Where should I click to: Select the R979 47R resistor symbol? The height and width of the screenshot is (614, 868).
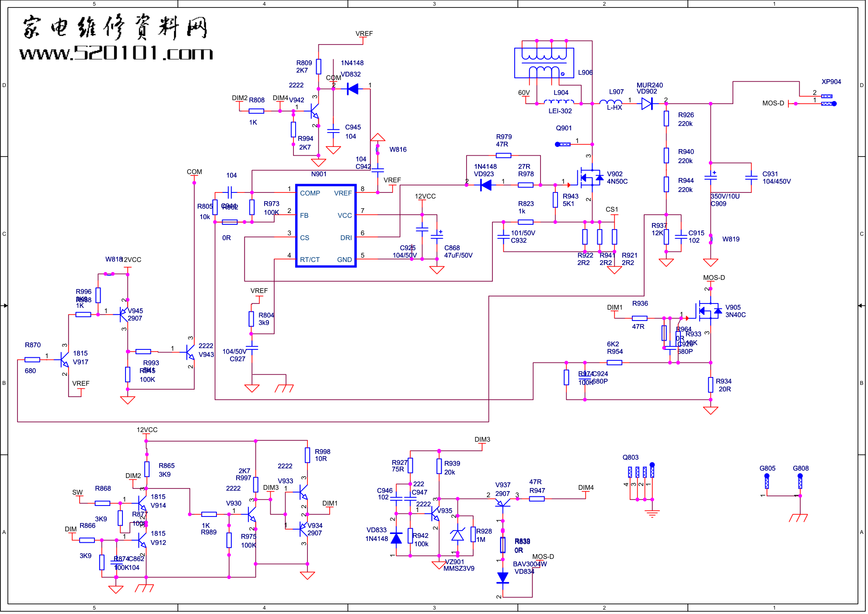click(503, 155)
